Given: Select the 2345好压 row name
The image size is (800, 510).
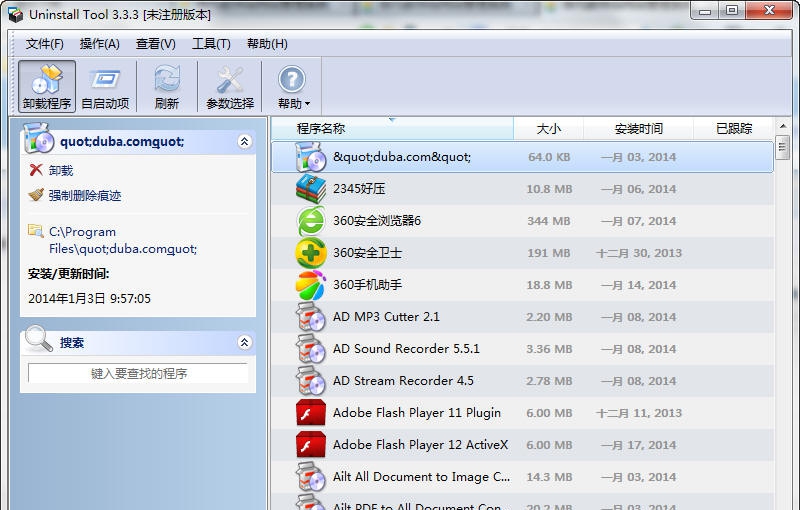Looking at the screenshot, I should [x=359, y=189].
